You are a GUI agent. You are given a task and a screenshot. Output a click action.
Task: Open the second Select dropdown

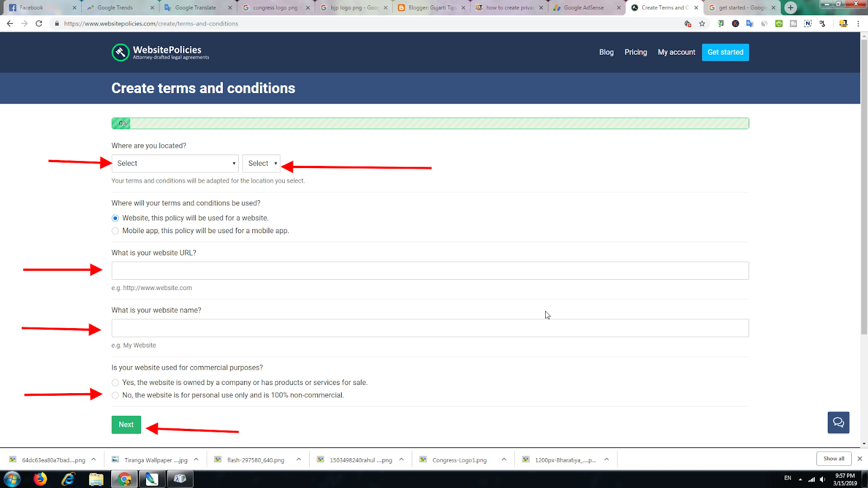click(261, 163)
